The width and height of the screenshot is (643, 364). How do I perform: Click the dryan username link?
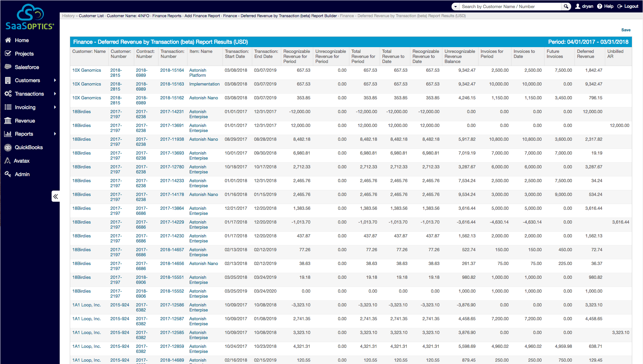[588, 6]
